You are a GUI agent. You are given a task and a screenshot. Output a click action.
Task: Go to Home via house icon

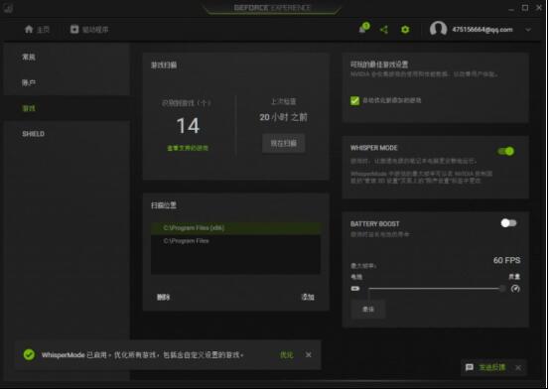coord(29,30)
